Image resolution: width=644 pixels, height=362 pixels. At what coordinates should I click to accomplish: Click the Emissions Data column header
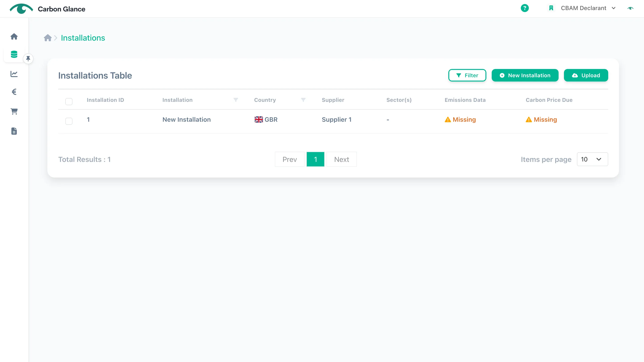coord(465,100)
